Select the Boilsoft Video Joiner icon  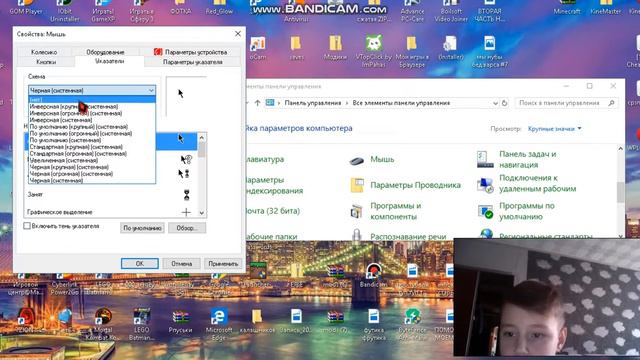pyautogui.click(x=451, y=11)
